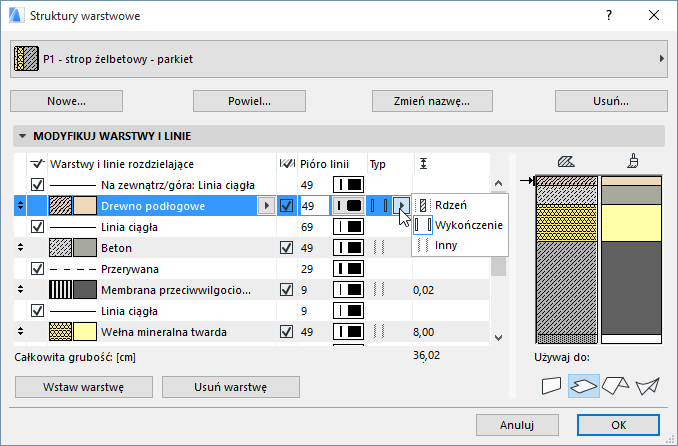The height and width of the screenshot is (446, 678).
Task: Toggle end-line checkbox for Membrana przeciwwilgociowa
Action: [287, 290]
